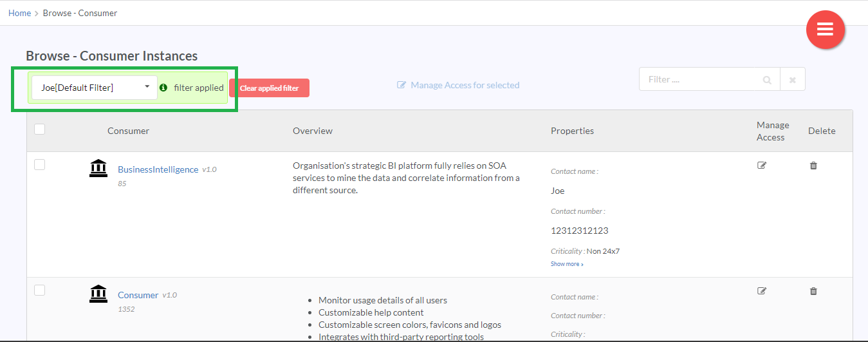Open the red hamburger menu button
This screenshot has width=868, height=342.
click(x=825, y=30)
